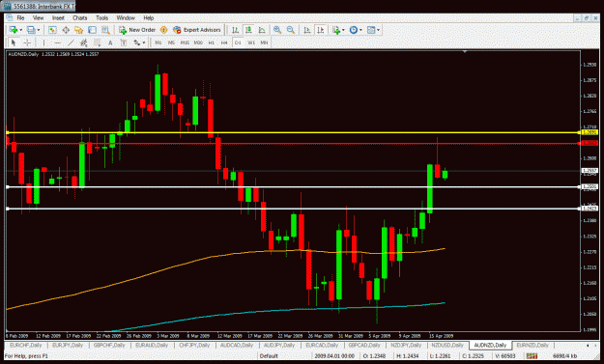Click the chart shift triangle marker
604x364 pixels.
pos(465,51)
